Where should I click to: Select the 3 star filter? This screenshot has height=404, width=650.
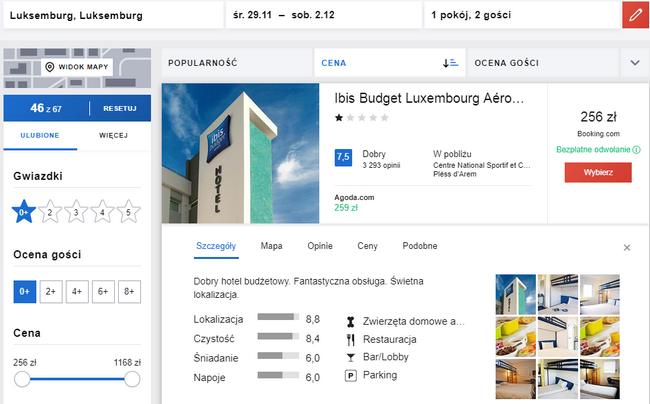click(x=76, y=211)
